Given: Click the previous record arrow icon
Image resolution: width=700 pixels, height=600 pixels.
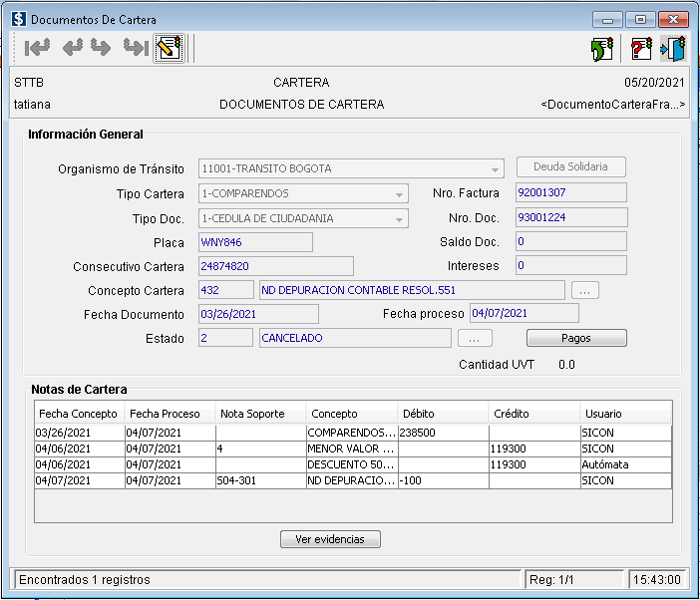Looking at the screenshot, I should pos(73,48).
